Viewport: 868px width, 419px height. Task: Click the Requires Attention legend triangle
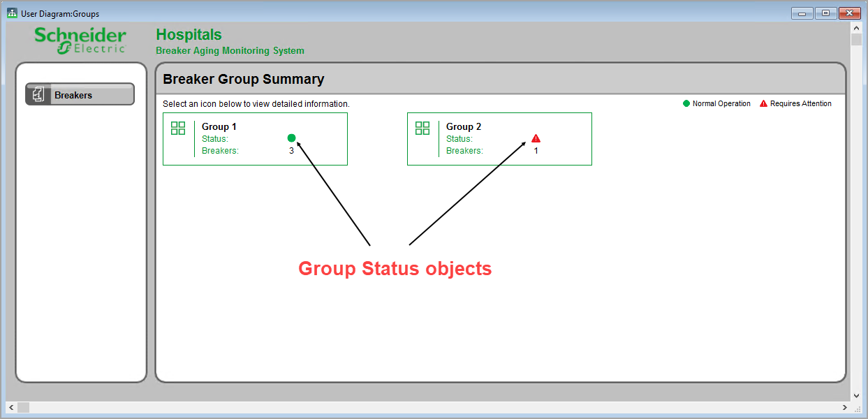click(763, 103)
